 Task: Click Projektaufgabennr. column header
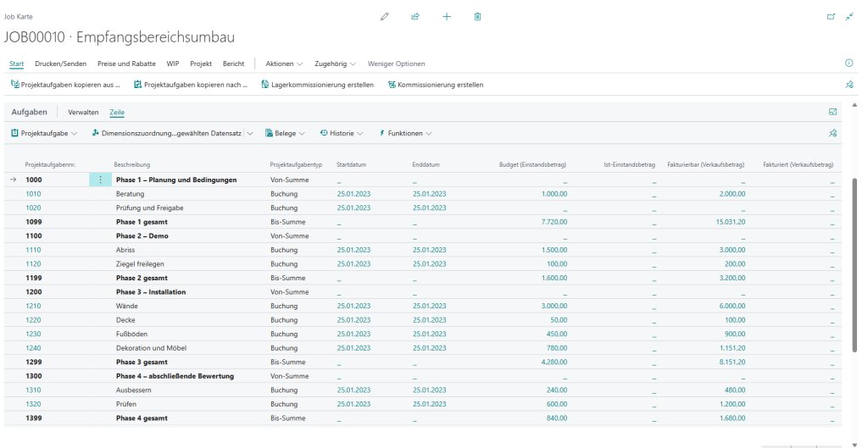(x=50, y=165)
